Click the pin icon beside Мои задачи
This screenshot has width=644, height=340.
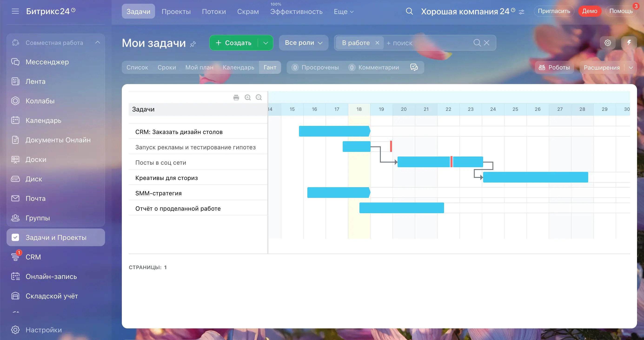tap(193, 44)
